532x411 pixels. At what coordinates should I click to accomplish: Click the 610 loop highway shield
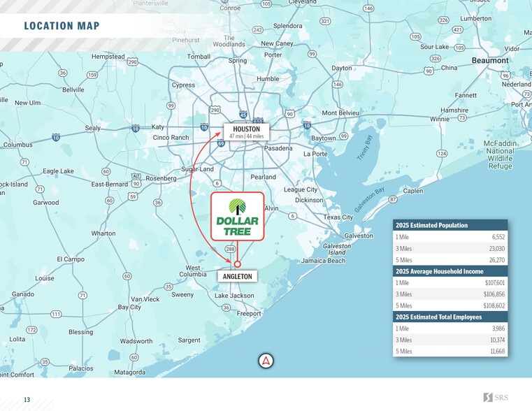pyautogui.click(x=258, y=122)
